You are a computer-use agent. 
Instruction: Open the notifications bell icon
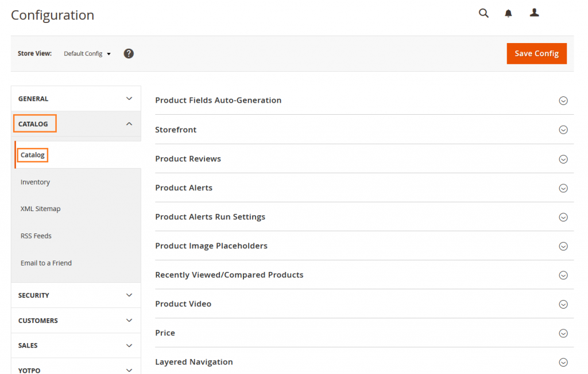pyautogui.click(x=508, y=14)
